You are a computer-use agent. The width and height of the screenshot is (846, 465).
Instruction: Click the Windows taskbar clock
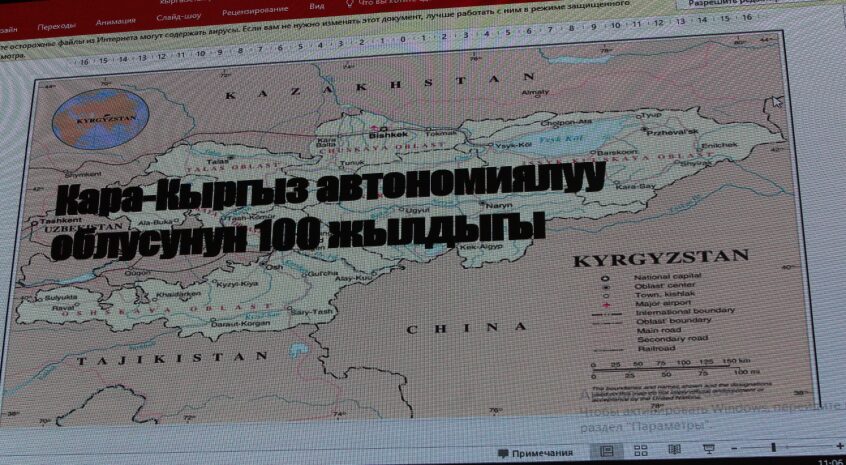(830, 461)
